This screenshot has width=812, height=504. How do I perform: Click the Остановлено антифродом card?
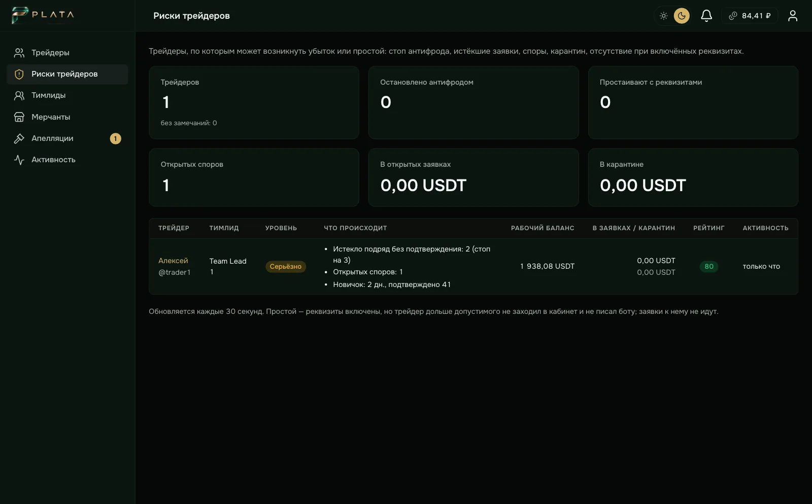473,102
